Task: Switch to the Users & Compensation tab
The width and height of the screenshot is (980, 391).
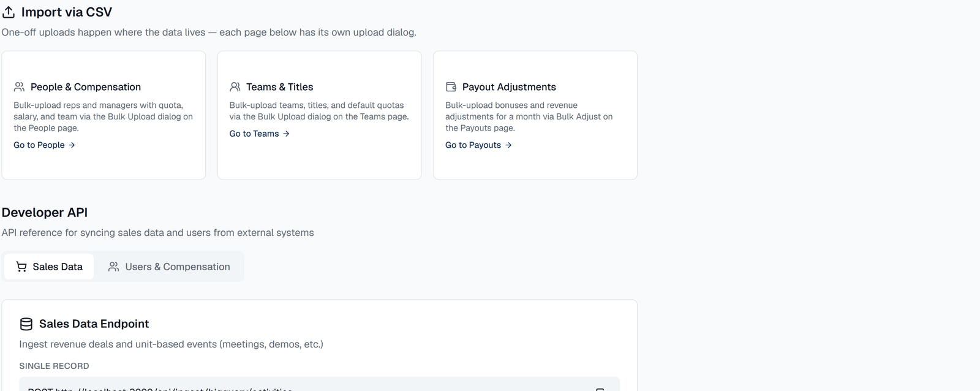Action: pos(169,267)
